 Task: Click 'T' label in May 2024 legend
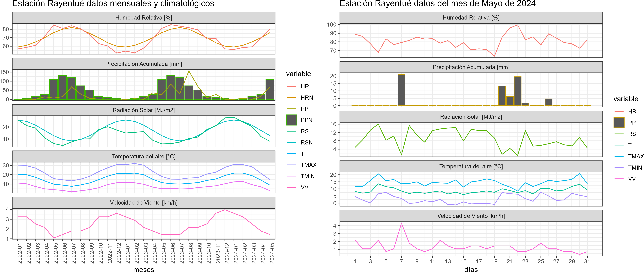(630, 145)
